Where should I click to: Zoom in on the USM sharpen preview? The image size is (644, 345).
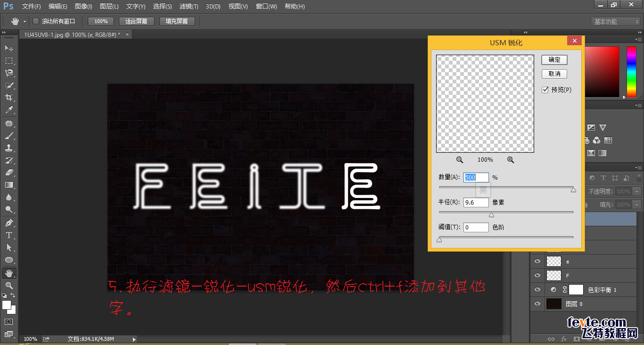click(x=511, y=160)
